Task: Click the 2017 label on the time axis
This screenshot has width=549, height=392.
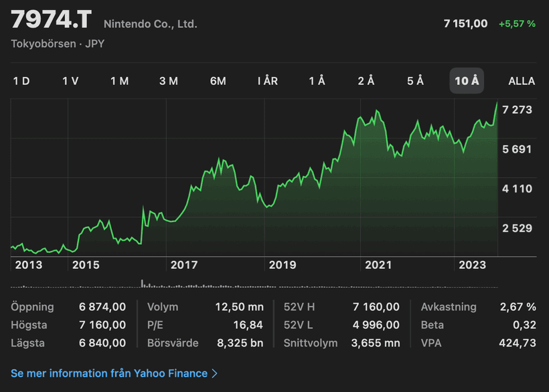Action: pyautogui.click(x=184, y=265)
